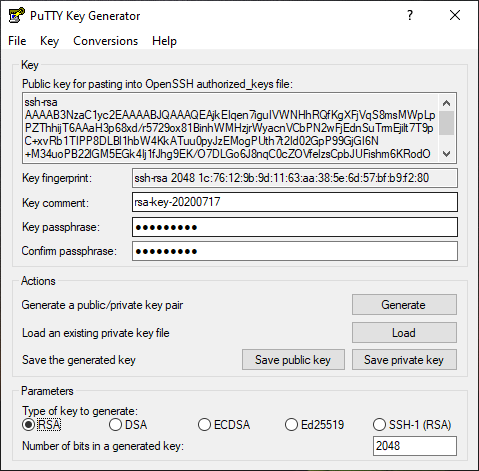479x471 pixels.
Task: Click the question mark help icon
Action: click(410, 15)
